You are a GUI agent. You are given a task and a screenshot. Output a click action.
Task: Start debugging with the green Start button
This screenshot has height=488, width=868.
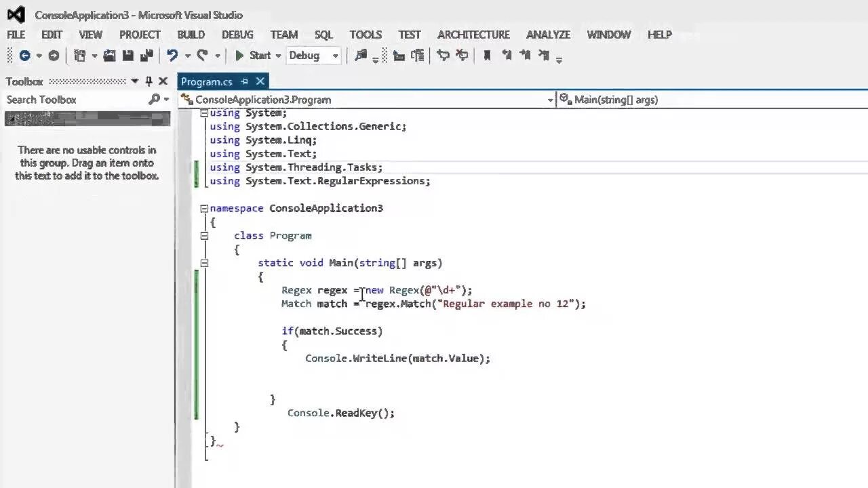click(252, 56)
